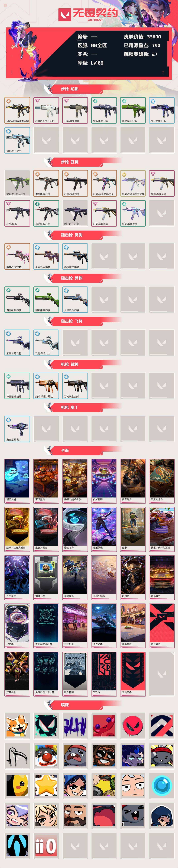Click the 冰淇淋店 player card
178x868 pixels.
[133, 626]
